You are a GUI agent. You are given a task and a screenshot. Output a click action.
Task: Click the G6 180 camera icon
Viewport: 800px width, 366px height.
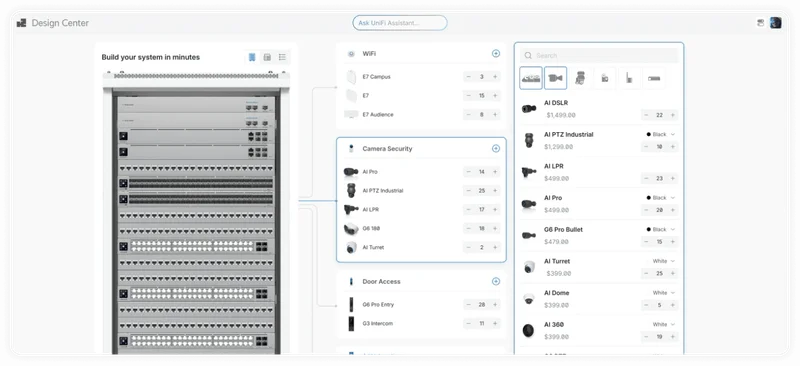pos(351,229)
